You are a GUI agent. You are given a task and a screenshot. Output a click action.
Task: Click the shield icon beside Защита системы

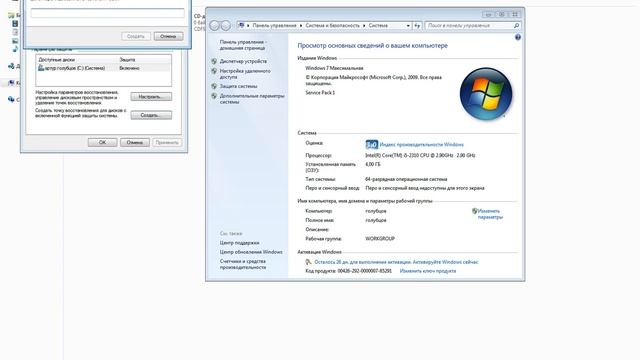coord(214,86)
